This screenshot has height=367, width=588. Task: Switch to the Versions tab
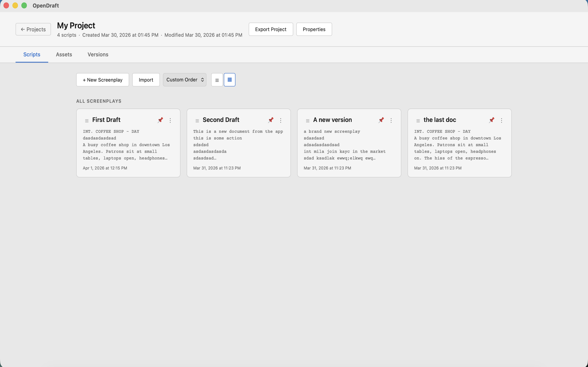pos(98,54)
